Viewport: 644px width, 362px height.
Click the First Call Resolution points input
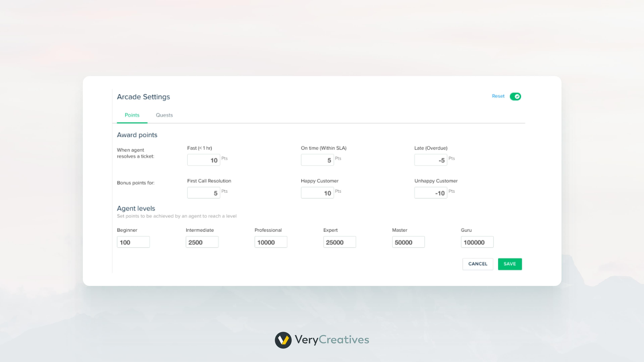tap(203, 193)
